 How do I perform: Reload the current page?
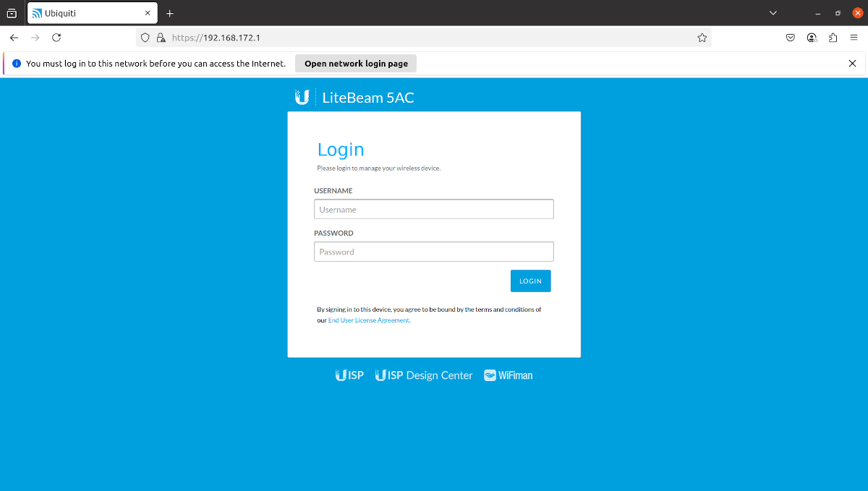tap(56, 37)
